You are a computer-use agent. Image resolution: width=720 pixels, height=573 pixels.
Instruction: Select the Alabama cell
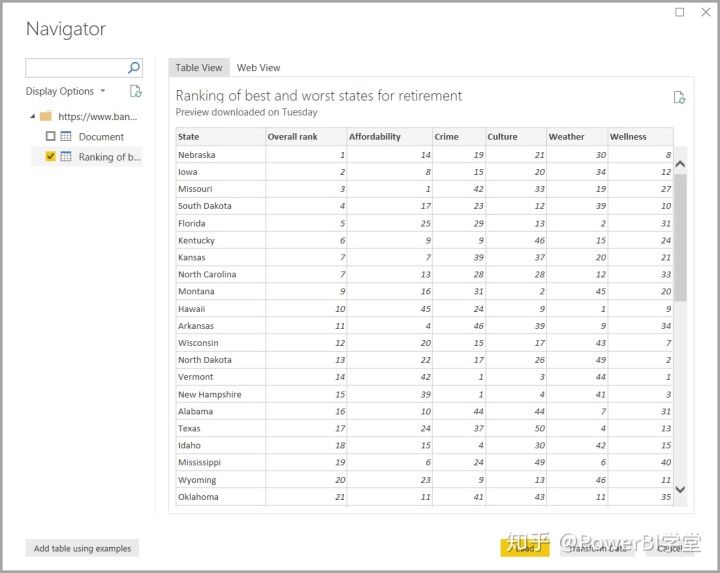pyautogui.click(x=220, y=411)
